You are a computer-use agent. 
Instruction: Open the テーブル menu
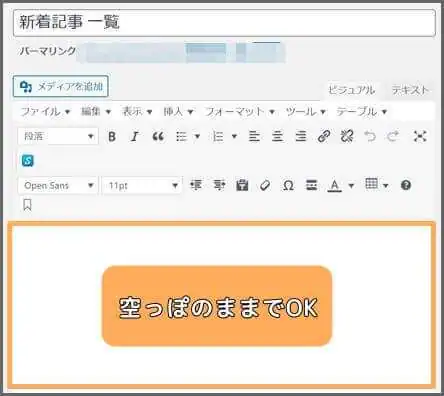(x=361, y=111)
